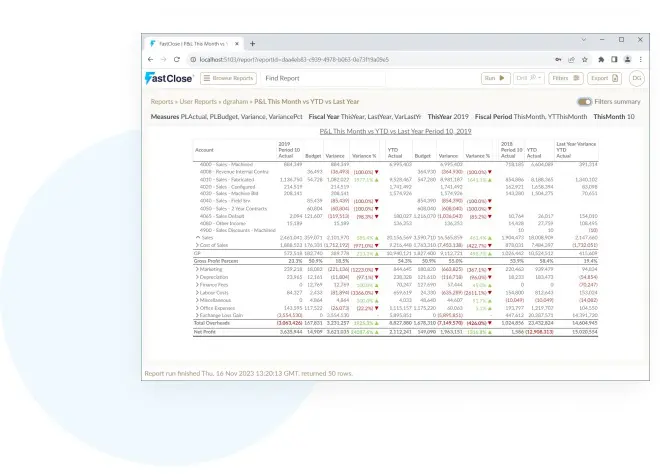Run the report with the Run button
This screenshot has width=660, height=474.
click(x=493, y=78)
